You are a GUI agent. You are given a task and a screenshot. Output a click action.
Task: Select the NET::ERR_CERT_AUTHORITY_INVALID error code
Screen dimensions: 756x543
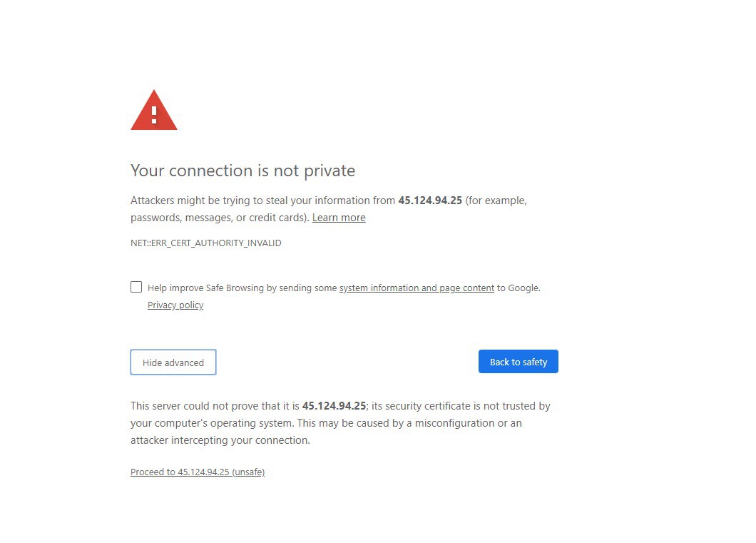click(205, 243)
